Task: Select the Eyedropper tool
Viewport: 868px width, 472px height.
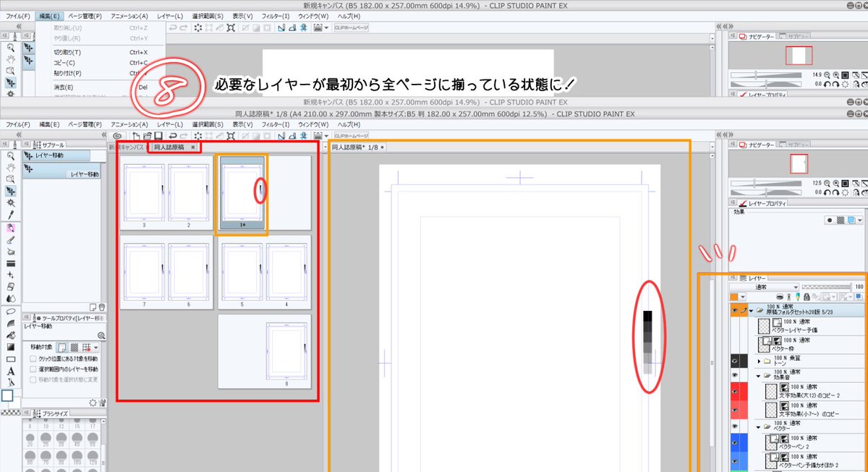Action: click(x=11, y=215)
